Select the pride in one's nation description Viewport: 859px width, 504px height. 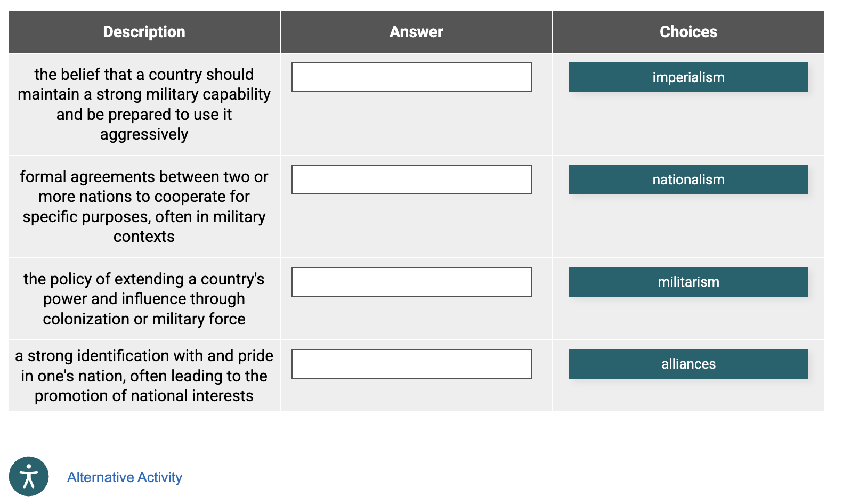144,376
